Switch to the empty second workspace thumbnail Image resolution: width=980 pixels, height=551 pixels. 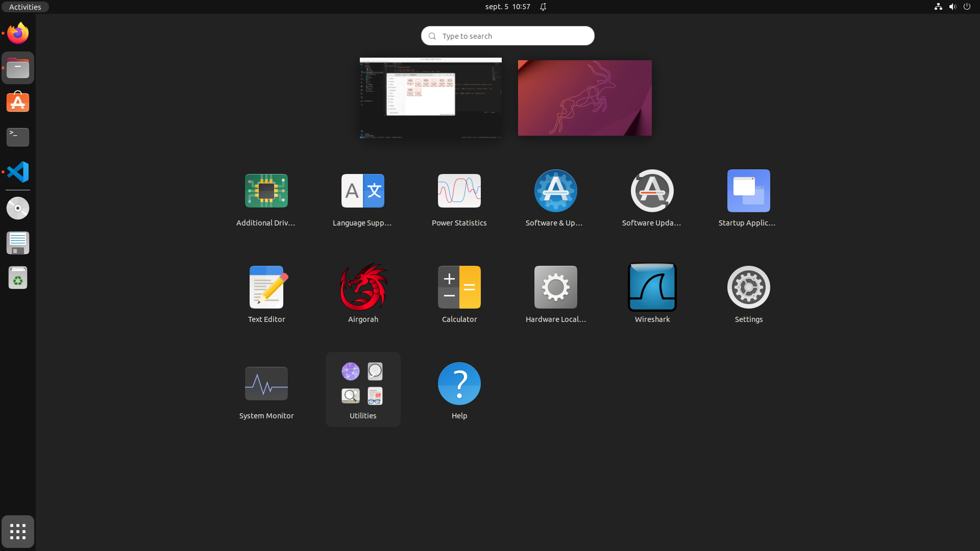(584, 98)
